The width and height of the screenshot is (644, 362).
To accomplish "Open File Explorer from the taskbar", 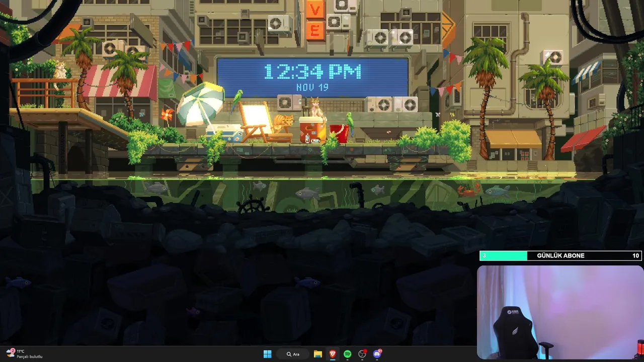I will coord(318,354).
